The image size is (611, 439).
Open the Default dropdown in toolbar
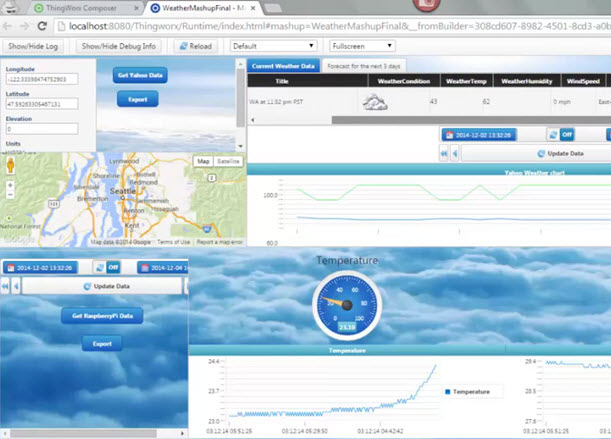coord(274,46)
